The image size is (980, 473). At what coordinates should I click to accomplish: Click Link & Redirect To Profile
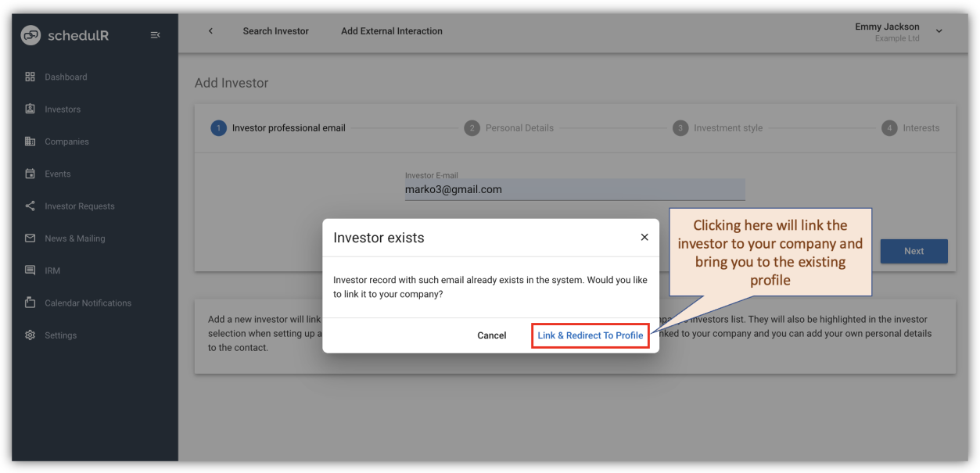click(590, 335)
